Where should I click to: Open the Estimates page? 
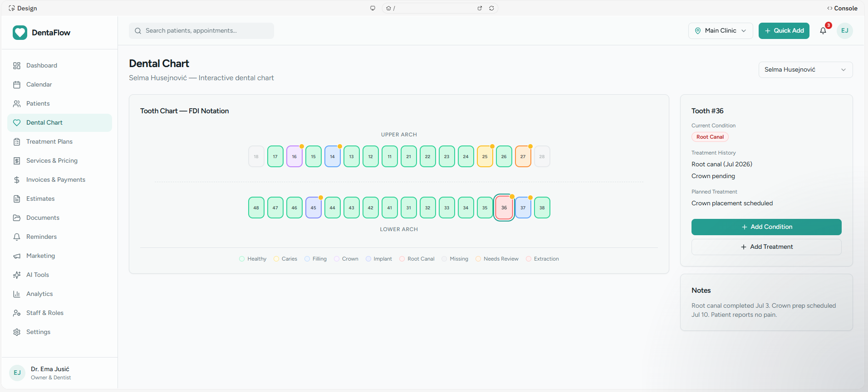coord(59,199)
